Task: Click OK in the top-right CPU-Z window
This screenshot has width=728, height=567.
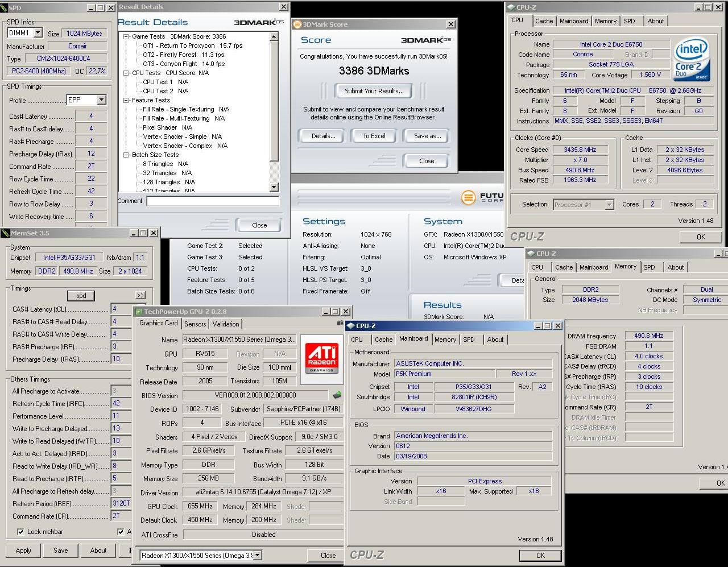Action: pyautogui.click(x=701, y=237)
